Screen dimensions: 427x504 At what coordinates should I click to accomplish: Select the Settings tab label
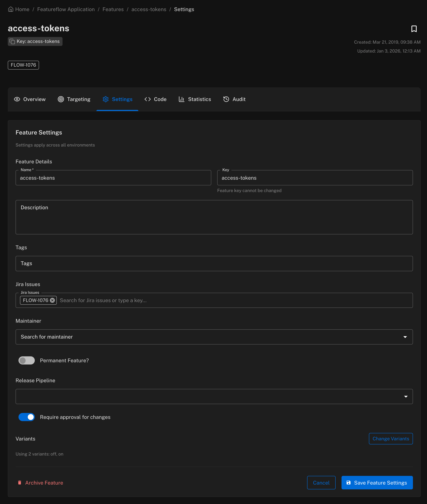click(122, 99)
